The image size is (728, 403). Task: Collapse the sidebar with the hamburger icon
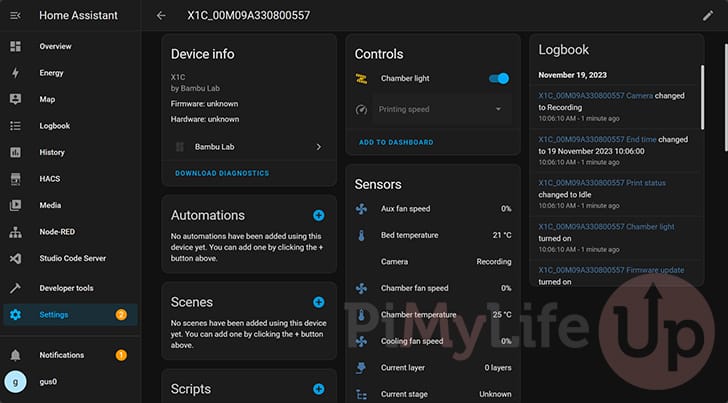pos(15,16)
